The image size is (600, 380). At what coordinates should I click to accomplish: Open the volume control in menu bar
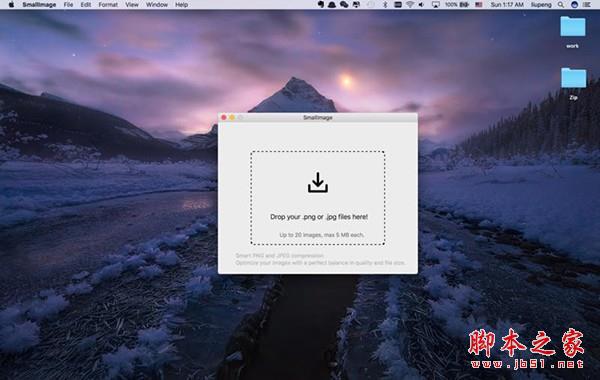click(x=421, y=5)
